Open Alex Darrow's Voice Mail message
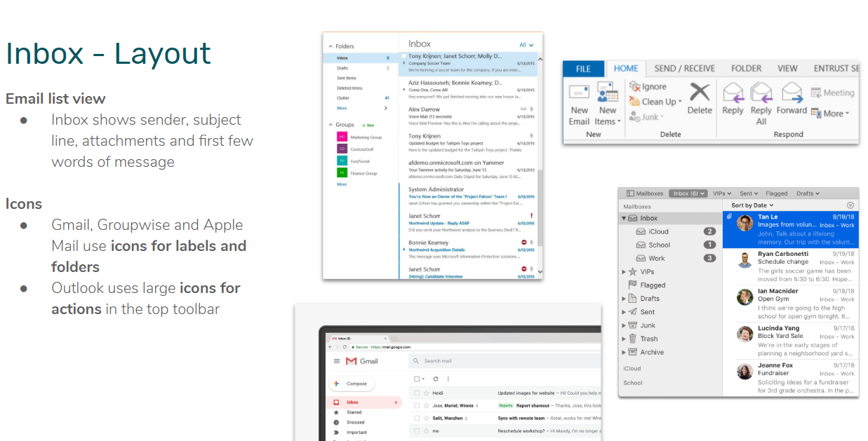This screenshot has width=868, height=441. pyautogui.click(x=467, y=115)
